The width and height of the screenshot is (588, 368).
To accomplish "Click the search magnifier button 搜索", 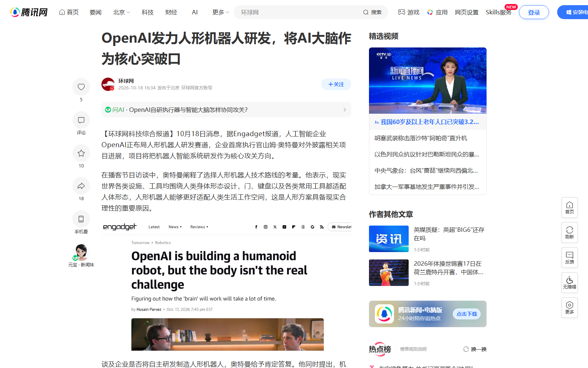I will (x=372, y=12).
